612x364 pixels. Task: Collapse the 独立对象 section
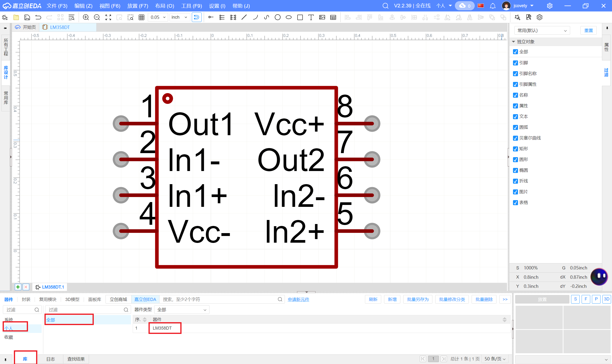513,42
